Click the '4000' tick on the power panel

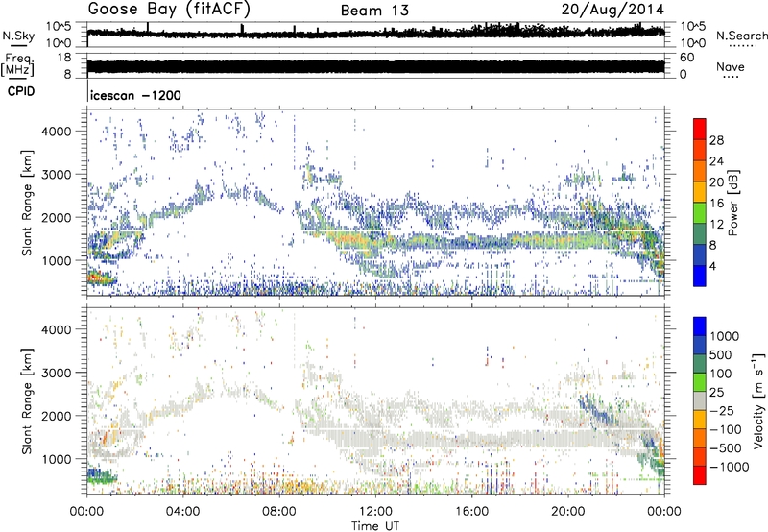(56, 132)
